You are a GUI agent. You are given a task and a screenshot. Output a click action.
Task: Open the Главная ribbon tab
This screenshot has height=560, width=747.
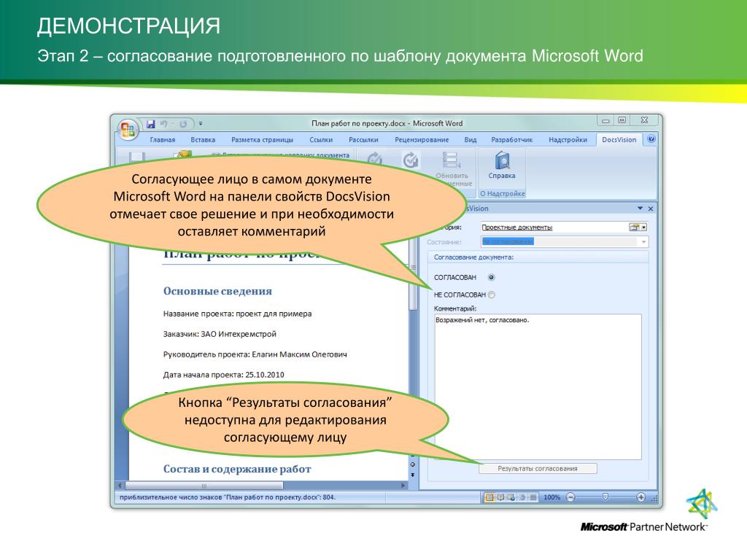[163, 139]
